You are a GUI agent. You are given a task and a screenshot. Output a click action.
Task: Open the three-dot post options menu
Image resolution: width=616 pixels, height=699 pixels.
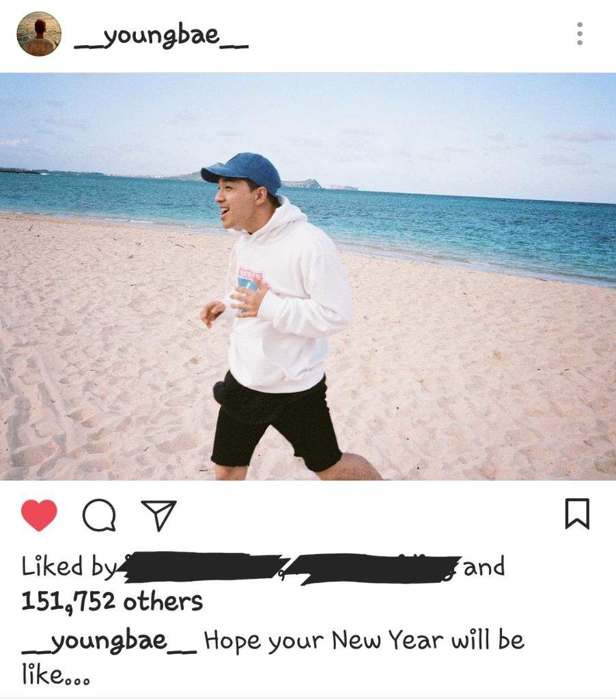[579, 33]
